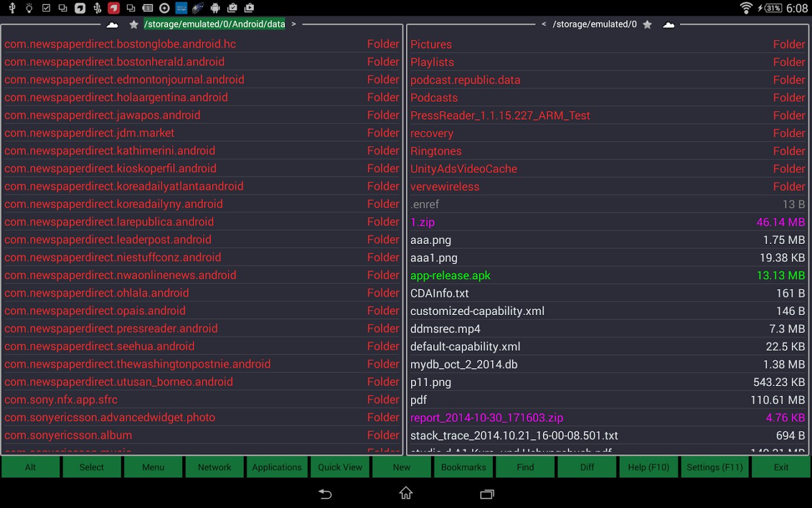812x508 pixels.
Task: Tap the recent apps navigation icon
Action: point(487,494)
